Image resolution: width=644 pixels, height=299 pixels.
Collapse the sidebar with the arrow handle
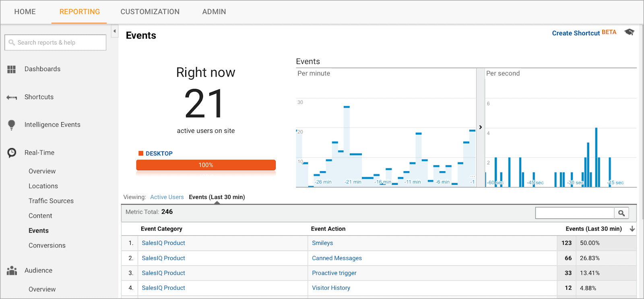(115, 31)
